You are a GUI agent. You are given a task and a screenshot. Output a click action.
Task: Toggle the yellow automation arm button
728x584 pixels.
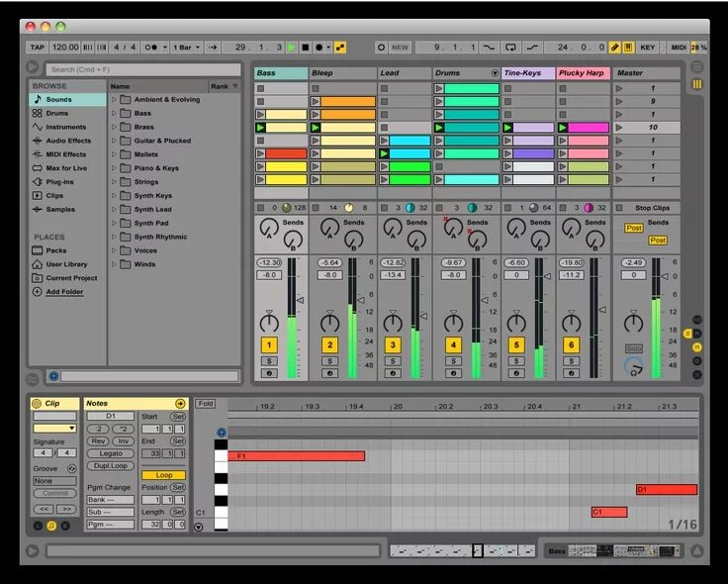[340, 47]
